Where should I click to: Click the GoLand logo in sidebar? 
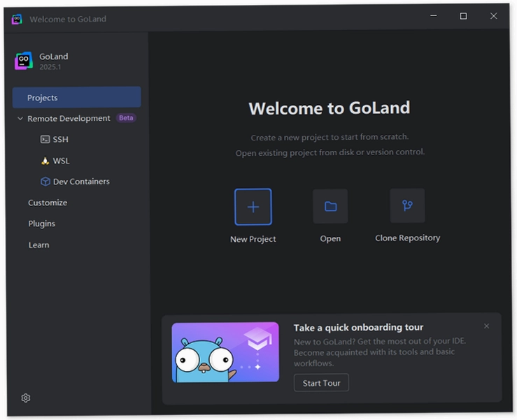click(x=23, y=61)
